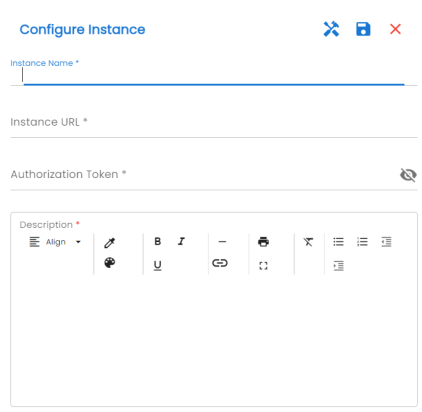Close the Configure Instance dialog
Viewport: 422px width, 412px height.
395,29
